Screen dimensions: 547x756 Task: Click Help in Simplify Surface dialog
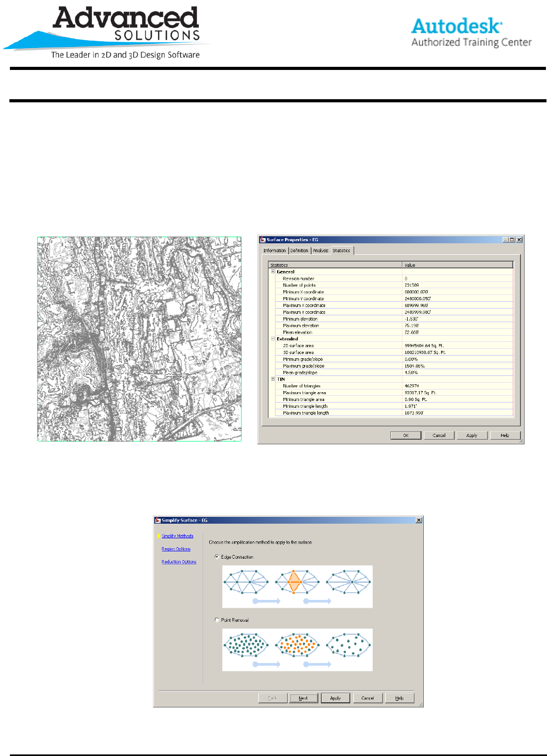[399, 698]
